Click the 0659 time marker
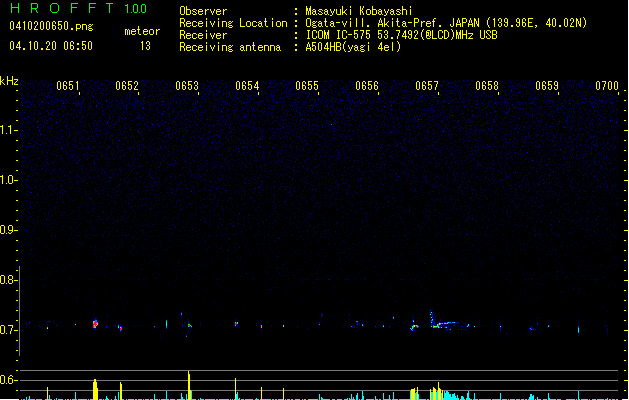 click(x=547, y=86)
